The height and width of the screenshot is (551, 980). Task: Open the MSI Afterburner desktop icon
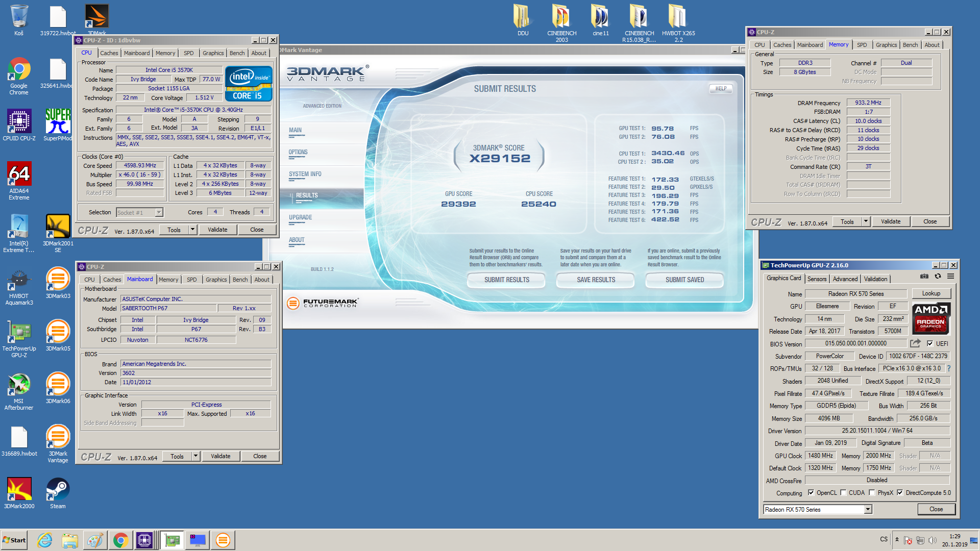[x=19, y=391]
